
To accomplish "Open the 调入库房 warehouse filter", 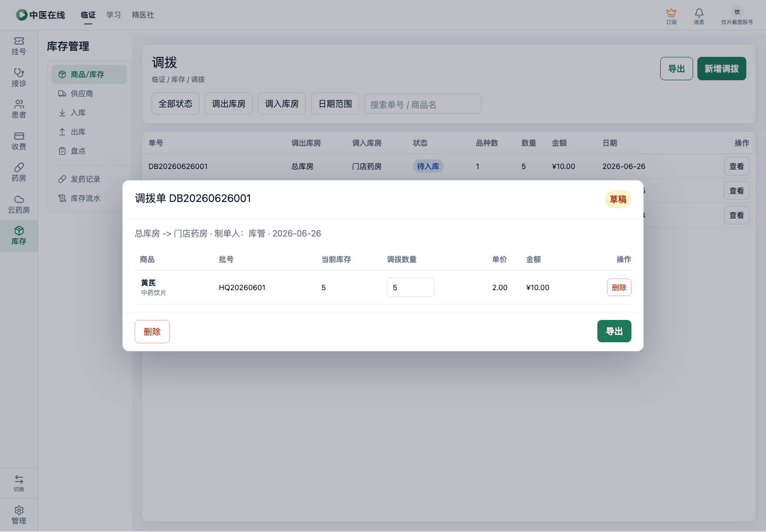I will 282,104.
